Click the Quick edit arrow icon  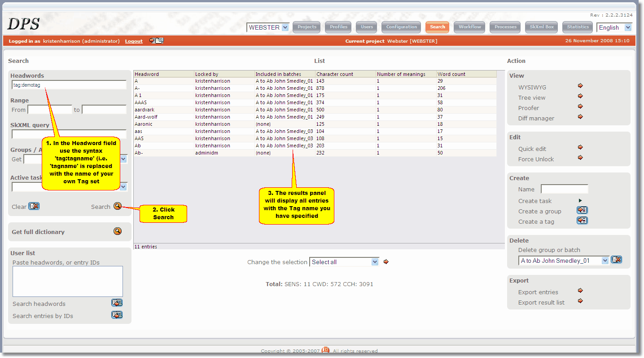(x=580, y=147)
